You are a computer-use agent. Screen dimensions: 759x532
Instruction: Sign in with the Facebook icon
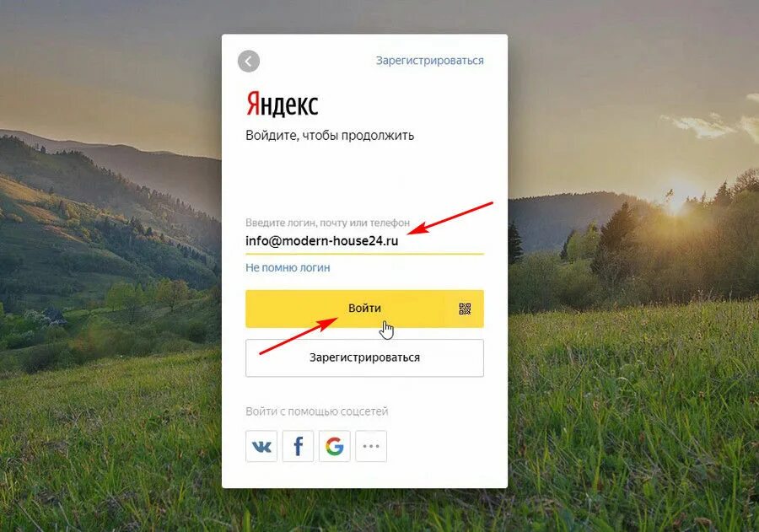pos(299,446)
